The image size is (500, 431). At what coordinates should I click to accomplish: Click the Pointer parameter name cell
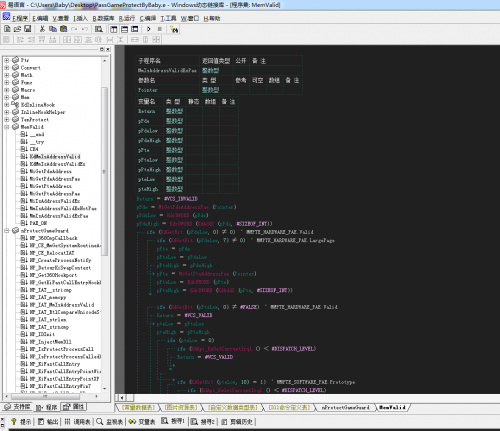[x=168, y=90]
